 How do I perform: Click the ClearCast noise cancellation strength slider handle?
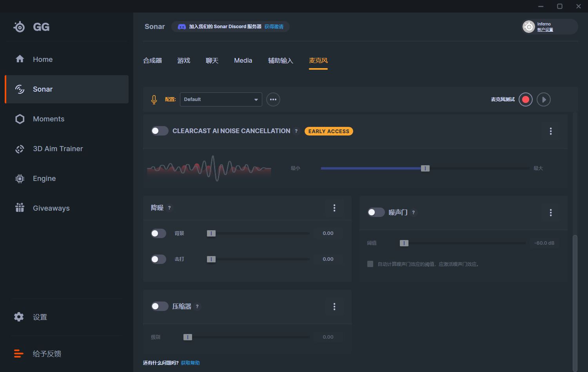pos(425,168)
